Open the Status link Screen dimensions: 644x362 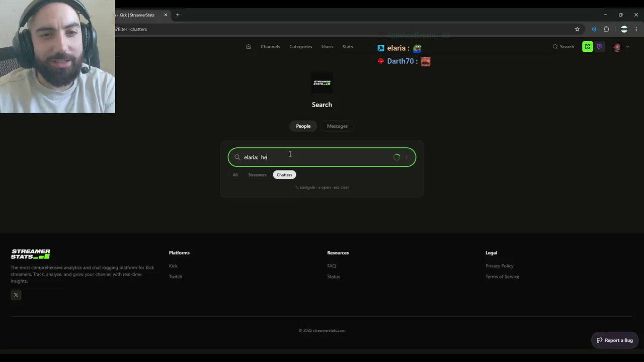tap(334, 277)
